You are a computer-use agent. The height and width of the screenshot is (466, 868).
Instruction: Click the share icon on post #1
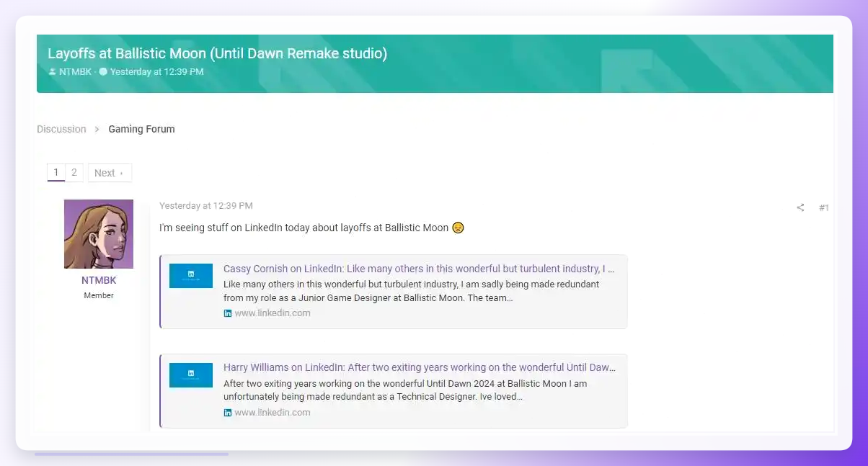point(800,208)
